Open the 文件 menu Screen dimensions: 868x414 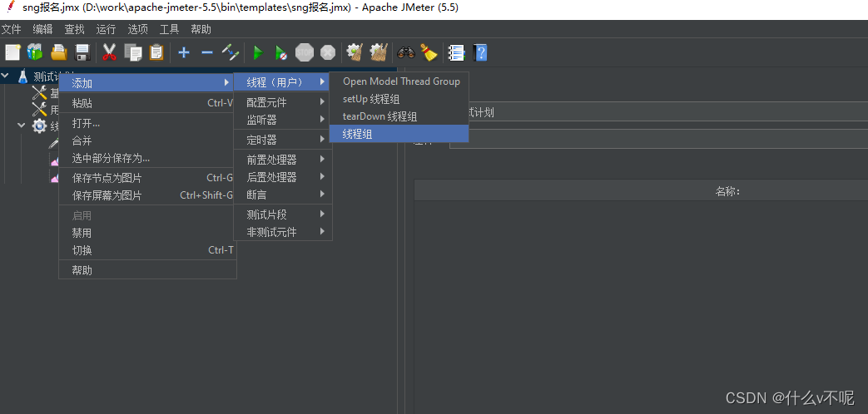11,29
